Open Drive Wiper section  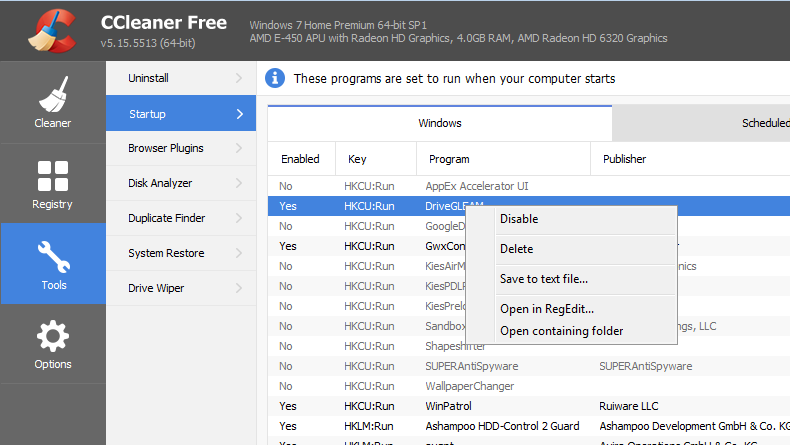181,288
